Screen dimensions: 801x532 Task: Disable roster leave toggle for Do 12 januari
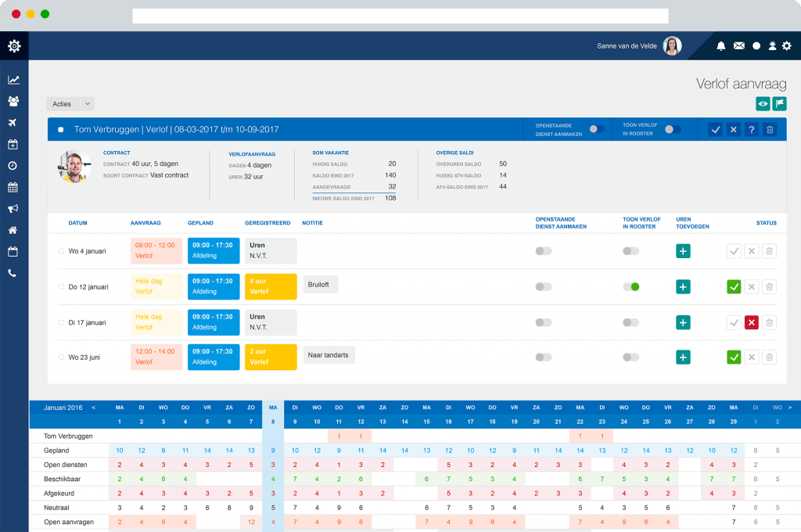(630, 287)
